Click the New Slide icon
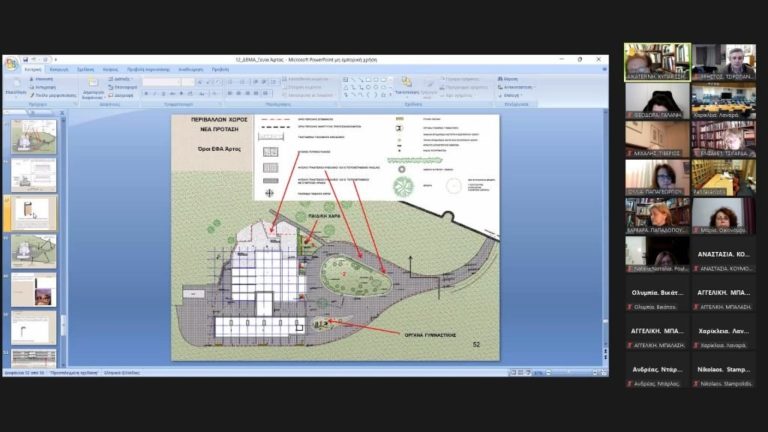The height and width of the screenshot is (432, 768). point(91,86)
